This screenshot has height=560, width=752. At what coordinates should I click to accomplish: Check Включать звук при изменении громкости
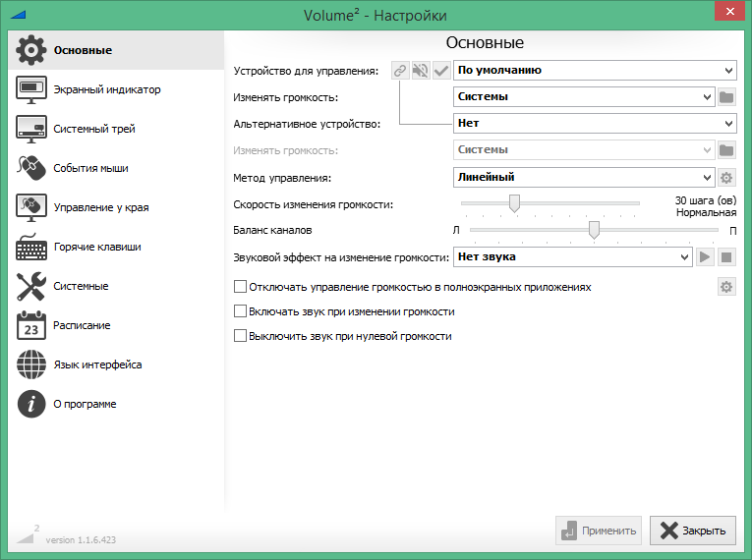pyautogui.click(x=240, y=311)
